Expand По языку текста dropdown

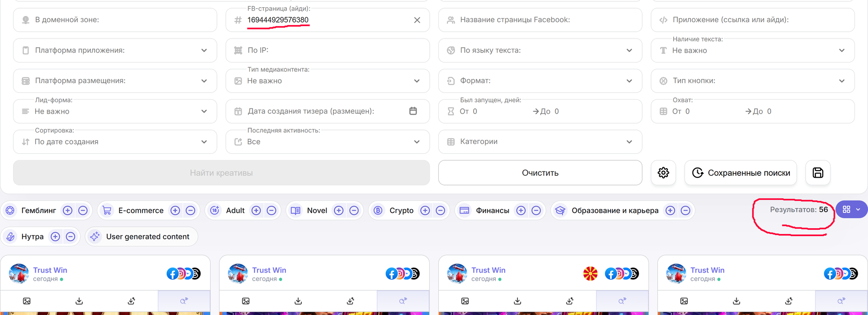pyautogui.click(x=540, y=50)
